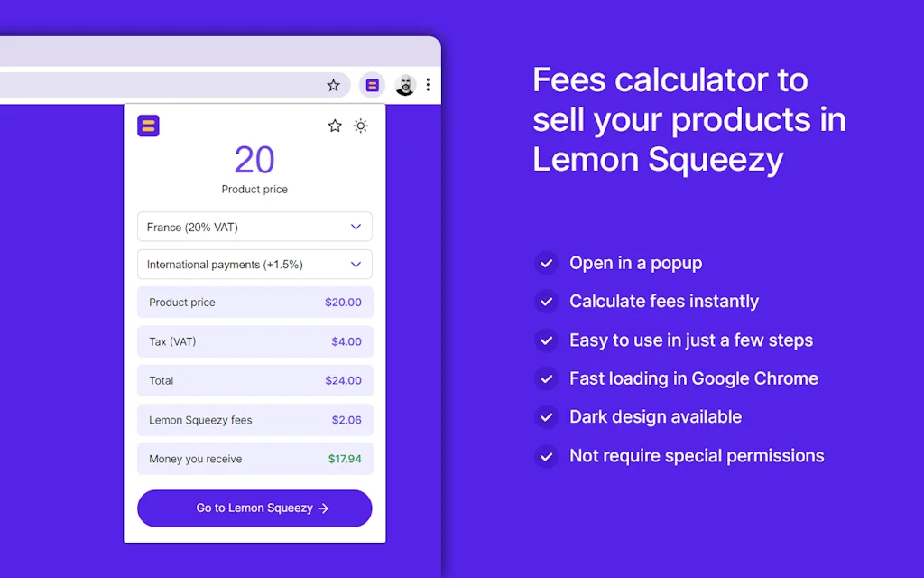
Task: Open Chrome's three-dot menu
Action: [x=428, y=84]
